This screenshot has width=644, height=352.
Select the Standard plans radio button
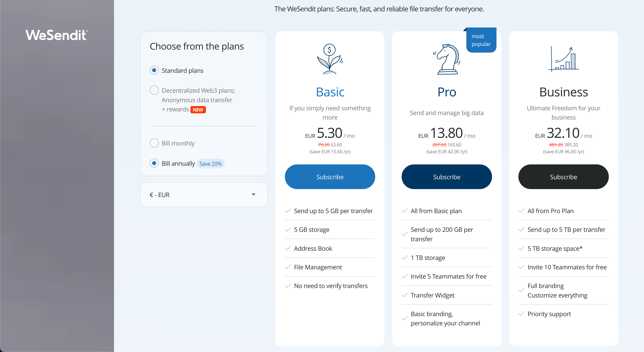click(x=154, y=70)
